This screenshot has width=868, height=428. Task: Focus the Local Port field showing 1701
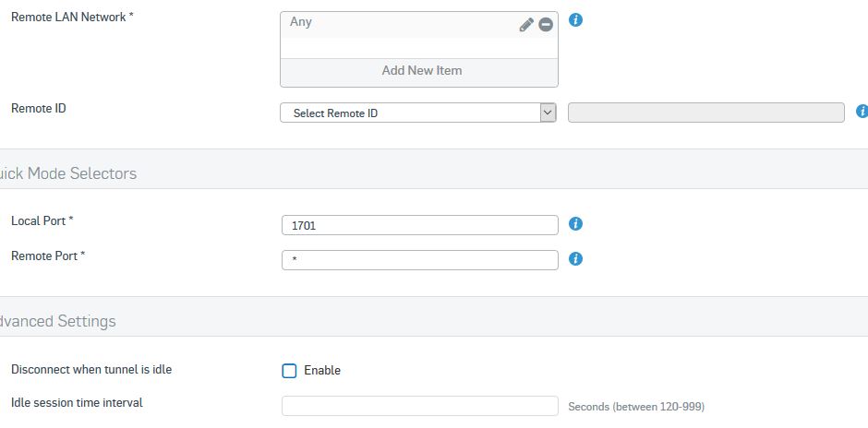point(419,225)
